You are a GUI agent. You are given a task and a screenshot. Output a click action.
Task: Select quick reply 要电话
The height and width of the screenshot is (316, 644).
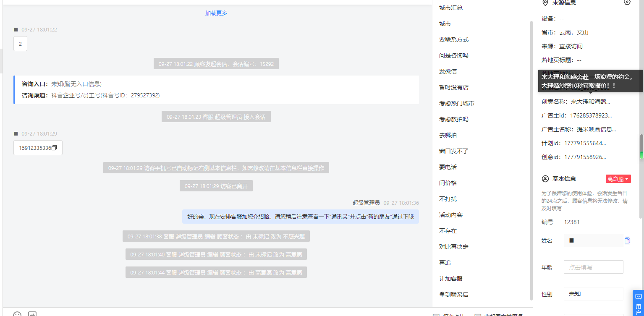pyautogui.click(x=448, y=167)
